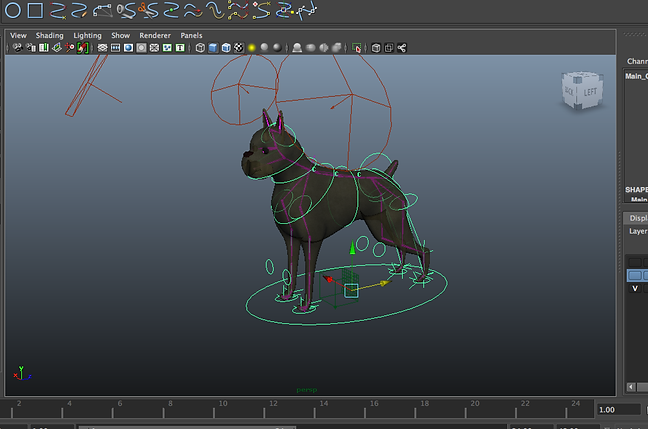Select the Attach Curves tool

pyautogui.click(x=126, y=10)
